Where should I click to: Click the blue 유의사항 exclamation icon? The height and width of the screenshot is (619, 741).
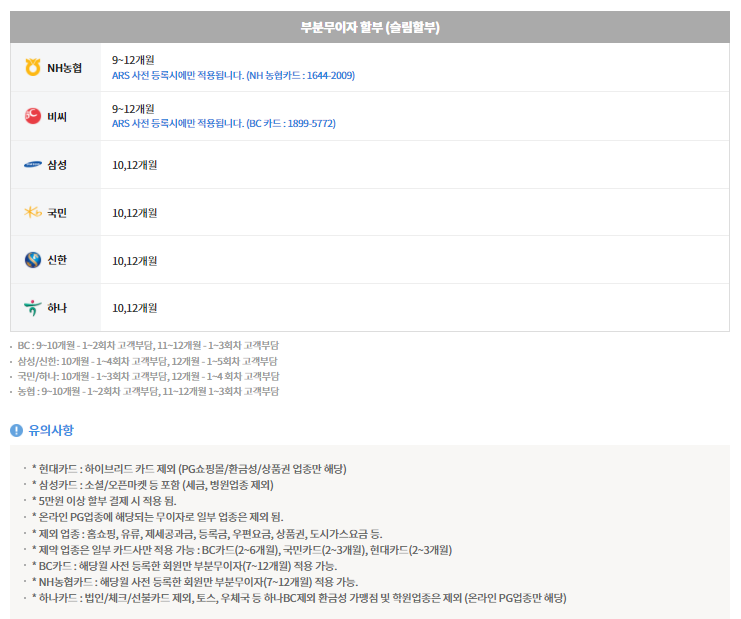coord(17,430)
